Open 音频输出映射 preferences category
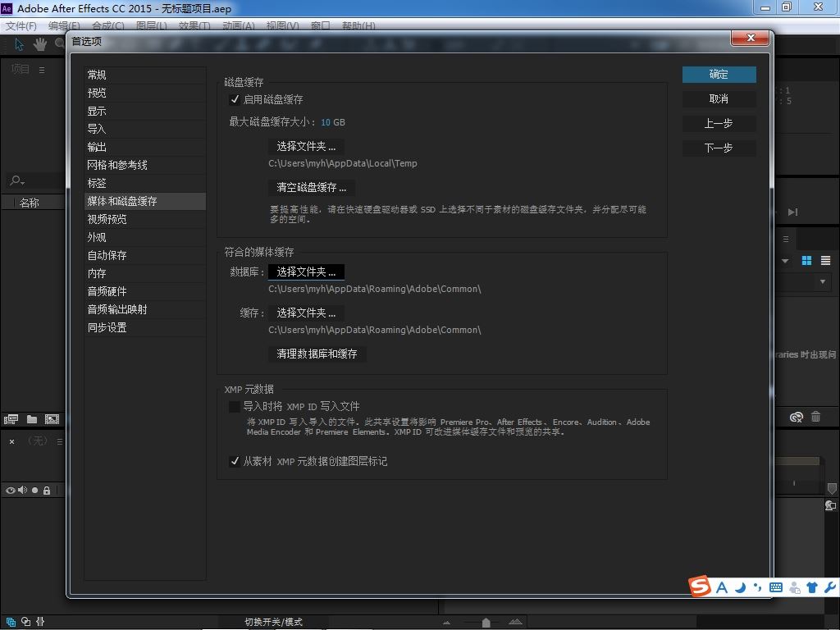This screenshot has width=840, height=630. [144, 309]
